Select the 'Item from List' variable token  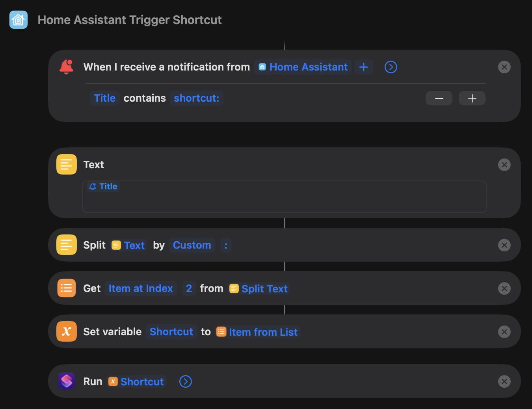257,332
